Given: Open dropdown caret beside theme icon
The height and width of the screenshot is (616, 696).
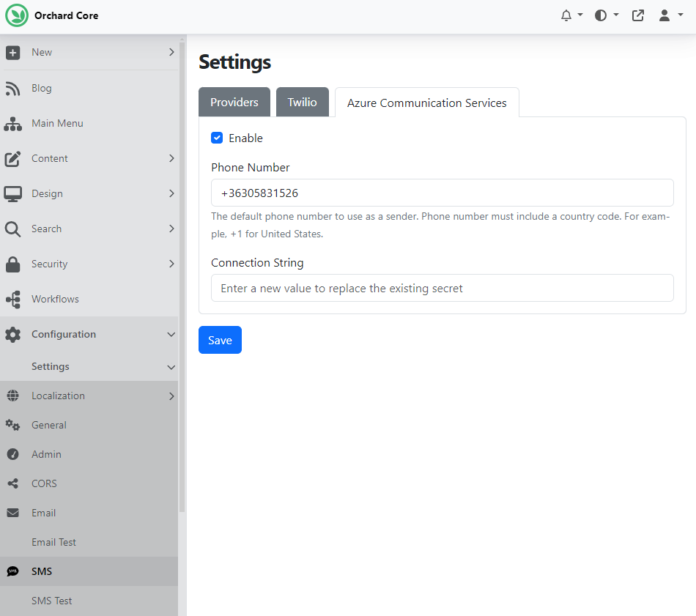Looking at the screenshot, I should tap(615, 15).
